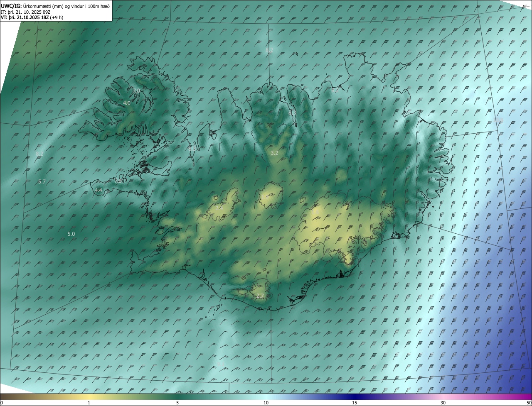Click the 5.0 value label over the ocean

tap(71, 234)
